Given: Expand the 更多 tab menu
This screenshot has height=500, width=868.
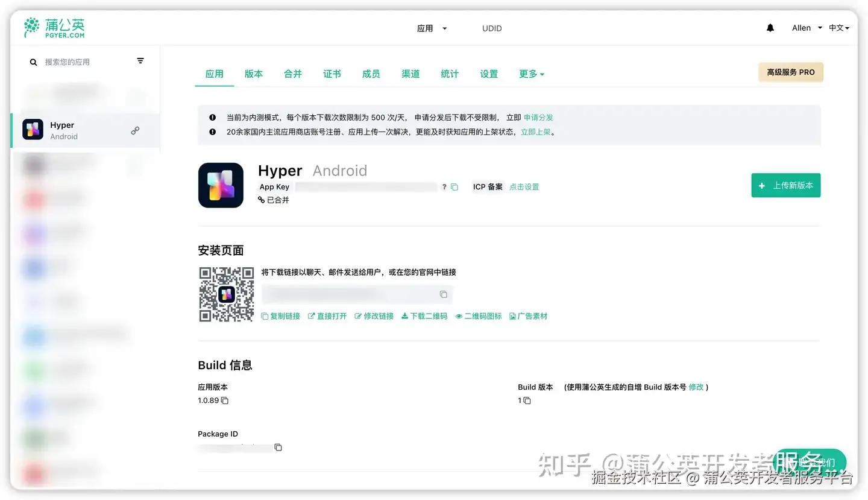Looking at the screenshot, I should (532, 74).
